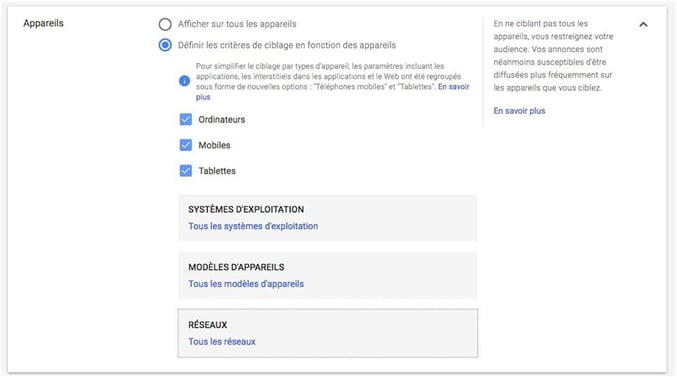This screenshot has width=677, height=377.
Task: Click 'En savoir plus' in the info note
Action: point(332,92)
